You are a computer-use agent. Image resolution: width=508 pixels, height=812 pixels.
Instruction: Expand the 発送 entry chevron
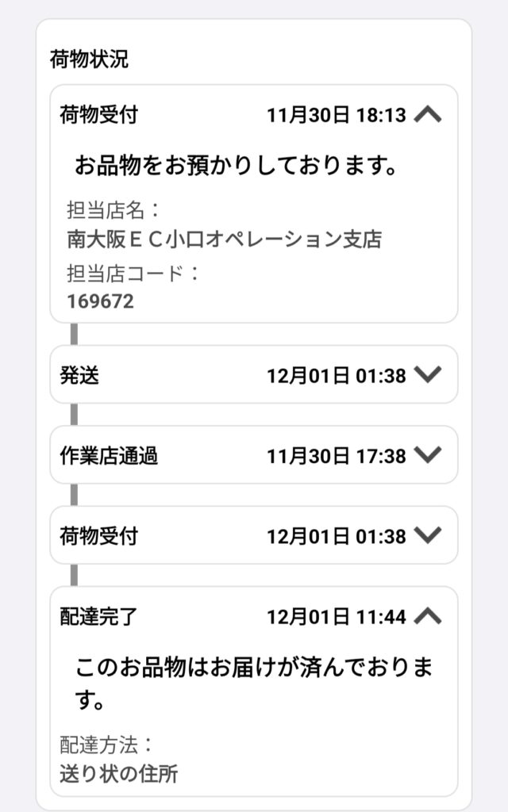tap(428, 375)
